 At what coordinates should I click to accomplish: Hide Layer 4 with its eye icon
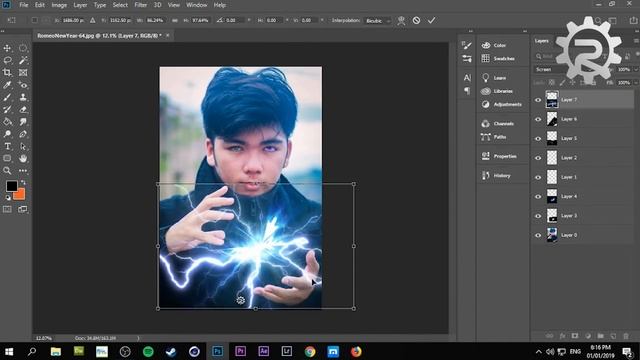[x=538, y=196]
